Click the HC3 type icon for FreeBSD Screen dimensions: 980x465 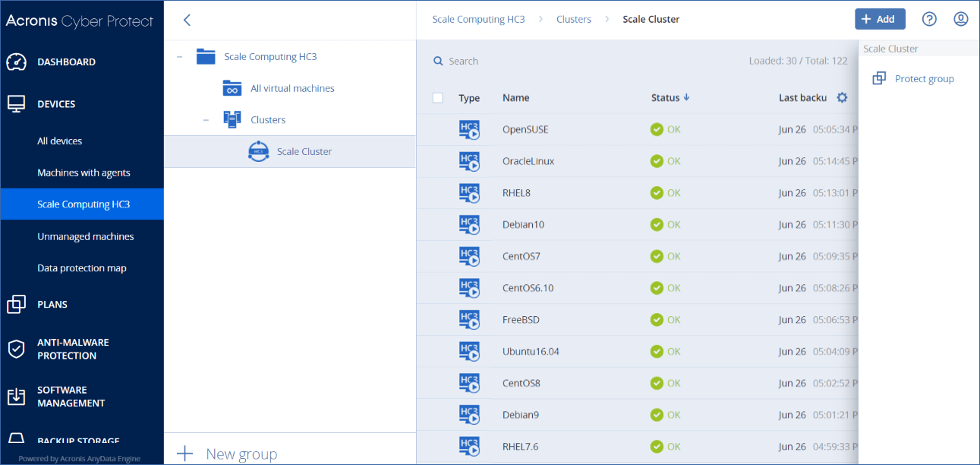[470, 320]
